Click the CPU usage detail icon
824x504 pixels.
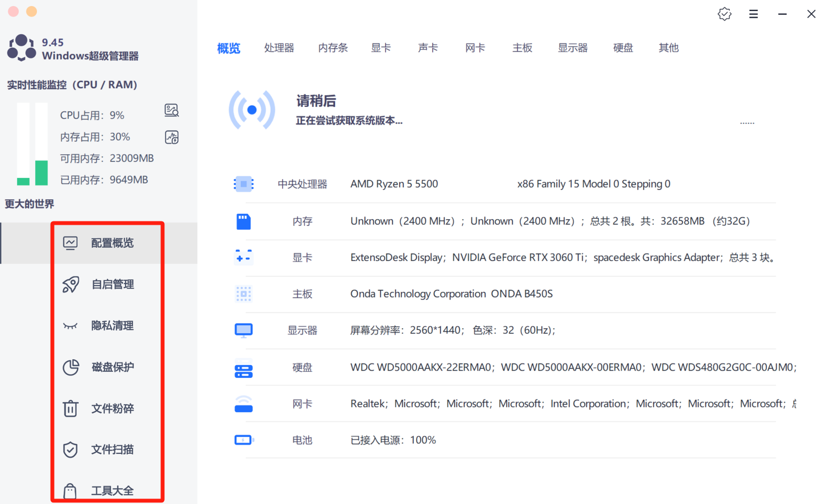171,110
